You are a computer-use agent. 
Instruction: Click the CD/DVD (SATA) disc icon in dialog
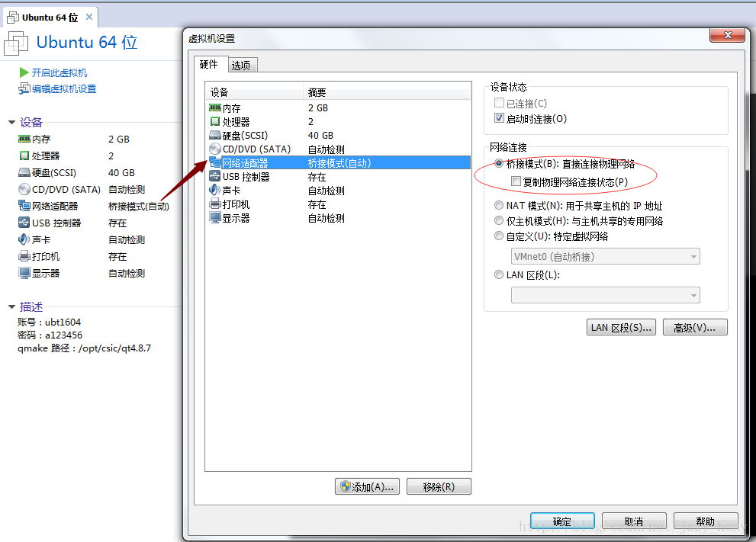(x=215, y=149)
